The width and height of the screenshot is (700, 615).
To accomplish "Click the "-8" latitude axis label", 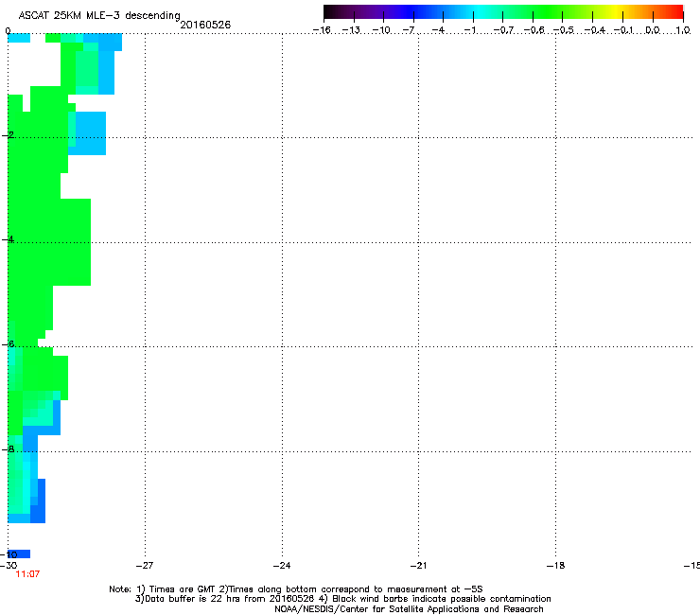I will (x=8, y=449).
